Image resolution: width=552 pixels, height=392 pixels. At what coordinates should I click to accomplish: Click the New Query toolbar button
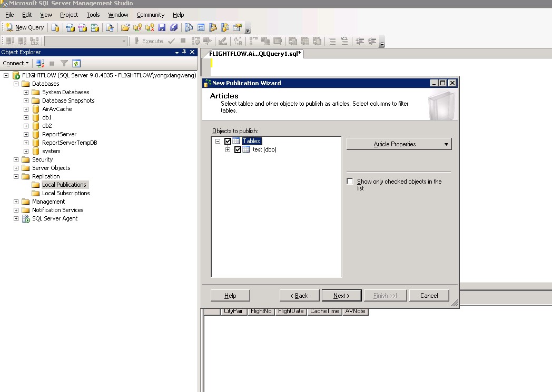click(25, 27)
